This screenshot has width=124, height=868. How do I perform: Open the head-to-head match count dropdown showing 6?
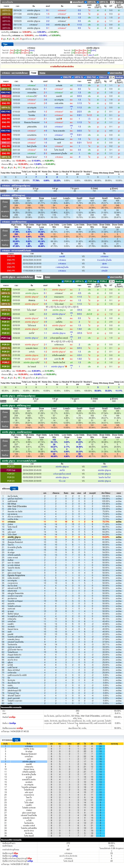113,2
